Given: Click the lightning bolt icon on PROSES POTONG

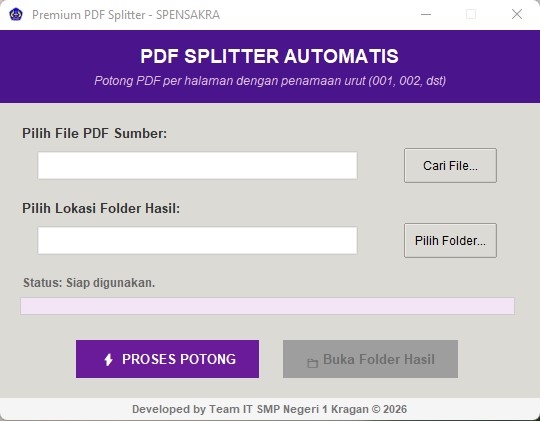Looking at the screenshot, I should 108,360.
